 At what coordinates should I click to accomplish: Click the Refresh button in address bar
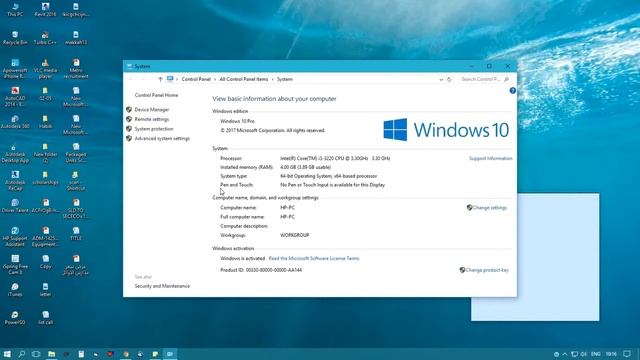pos(449,79)
